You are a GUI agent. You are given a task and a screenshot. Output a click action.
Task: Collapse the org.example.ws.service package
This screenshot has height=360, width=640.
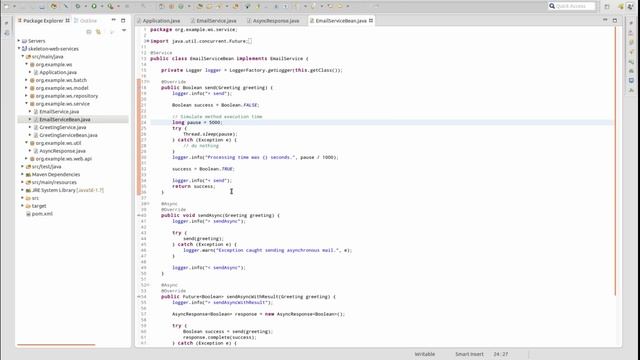coord(27,104)
